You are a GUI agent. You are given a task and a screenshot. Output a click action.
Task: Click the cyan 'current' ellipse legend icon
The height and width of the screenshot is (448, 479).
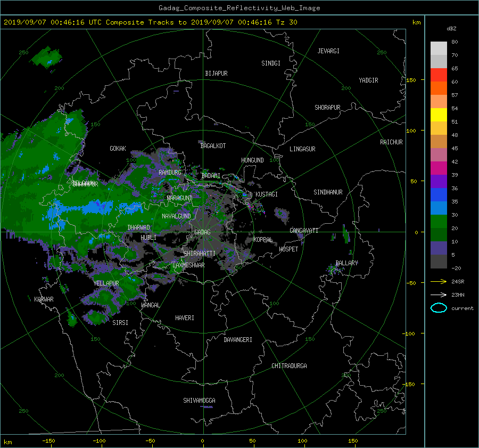(439, 308)
